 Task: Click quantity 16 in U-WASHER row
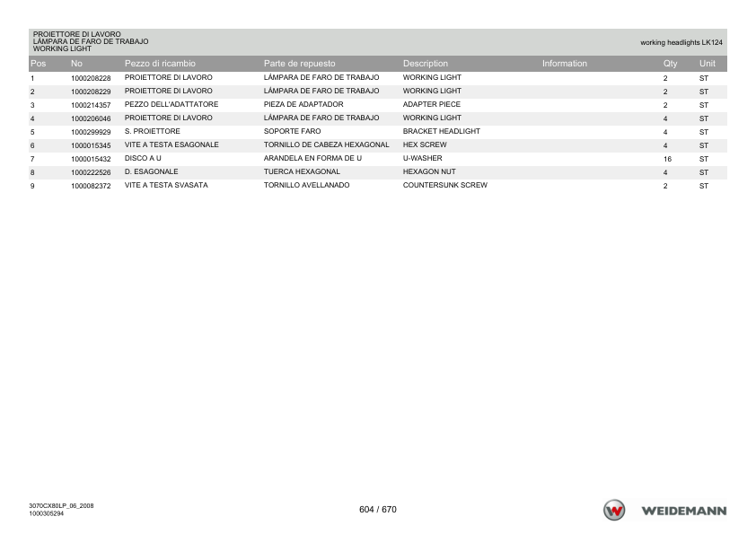[667, 159]
